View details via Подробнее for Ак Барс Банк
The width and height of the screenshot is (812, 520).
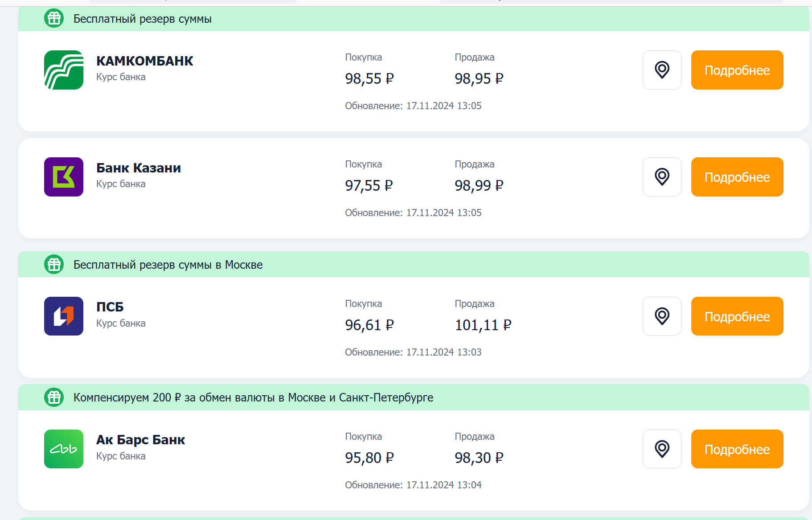pos(737,449)
